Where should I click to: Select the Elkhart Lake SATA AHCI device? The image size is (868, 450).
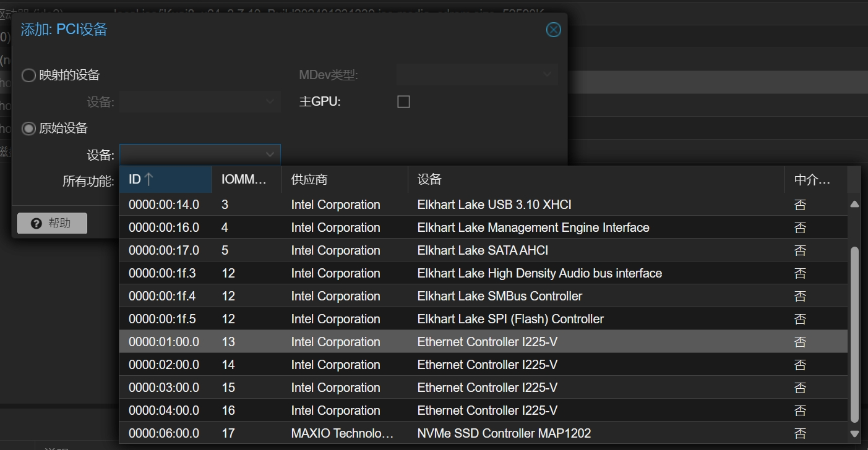[x=433, y=250]
